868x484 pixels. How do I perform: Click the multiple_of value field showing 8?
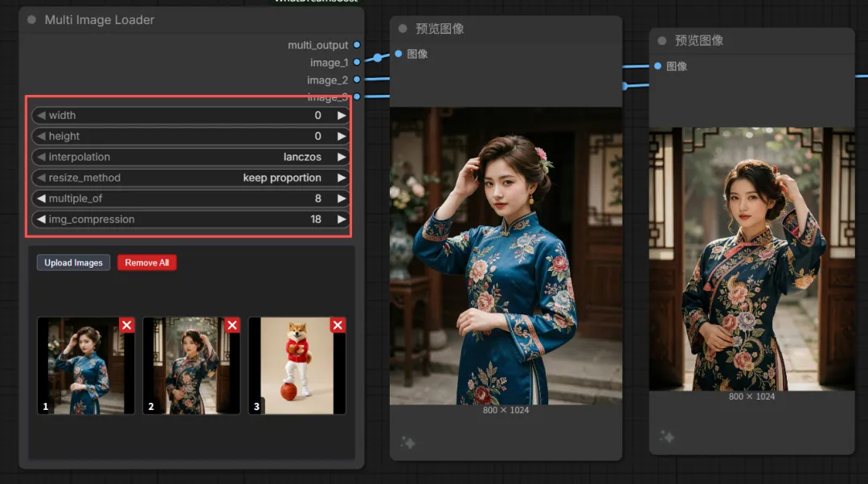(317, 199)
